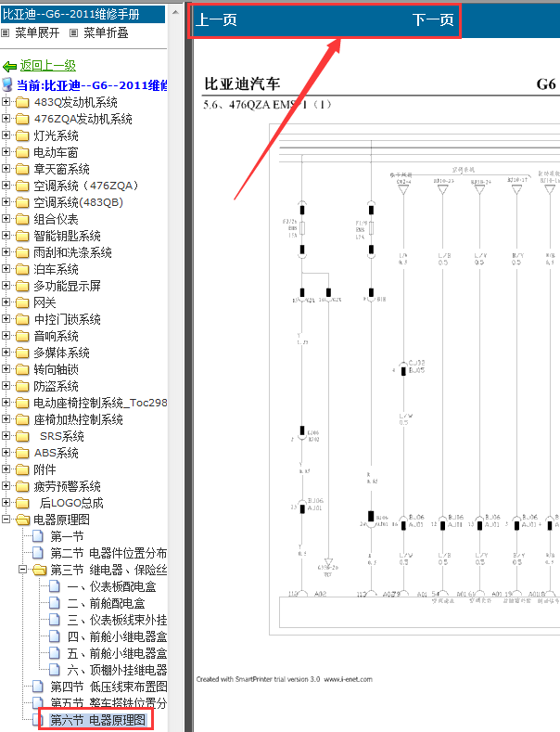Click folder icon of 雨刮和洗涤系统
This screenshot has width=560, height=732.
pyautogui.click(x=22, y=253)
